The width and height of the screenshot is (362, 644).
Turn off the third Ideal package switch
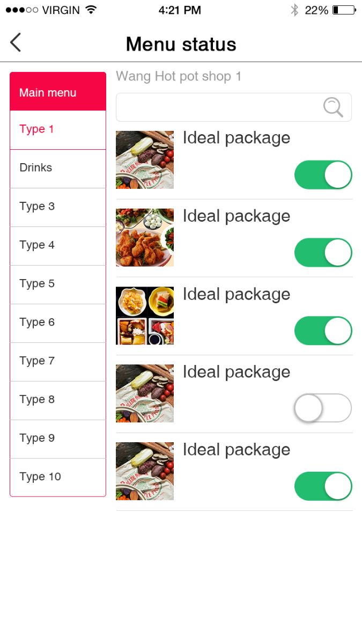[x=323, y=331]
